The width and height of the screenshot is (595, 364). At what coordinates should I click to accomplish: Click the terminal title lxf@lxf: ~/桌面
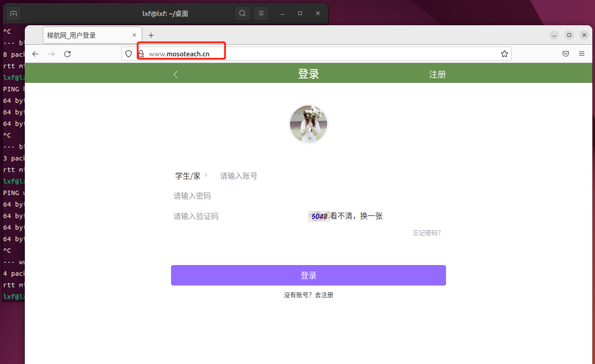pyautogui.click(x=165, y=14)
